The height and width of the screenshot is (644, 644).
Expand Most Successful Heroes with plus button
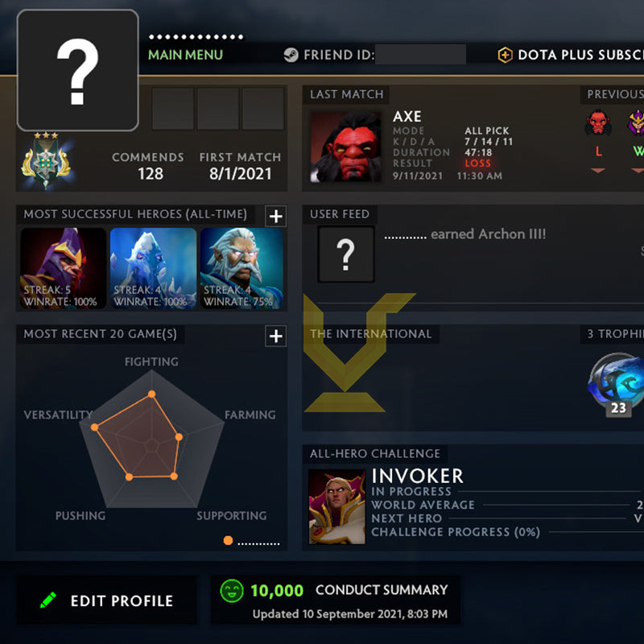pos(275,216)
